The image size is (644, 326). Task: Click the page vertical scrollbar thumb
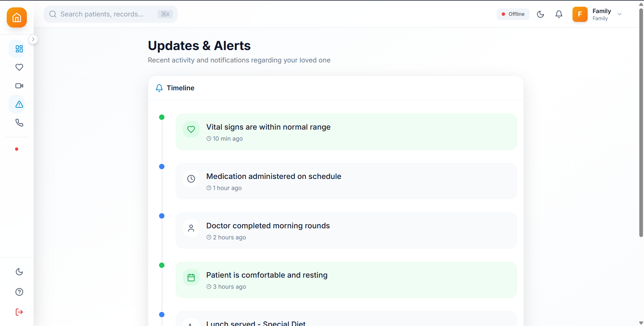641,123
